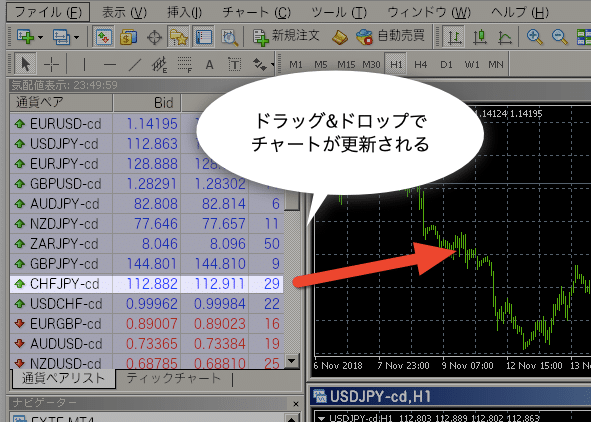Select the CHFJPY-cd row
This screenshot has height=422, width=591.
[146, 284]
